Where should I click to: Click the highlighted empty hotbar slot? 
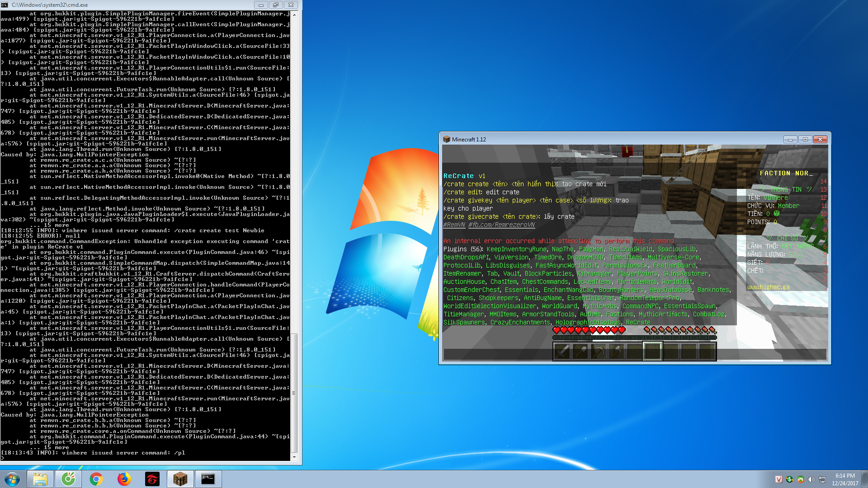pyautogui.click(x=653, y=351)
